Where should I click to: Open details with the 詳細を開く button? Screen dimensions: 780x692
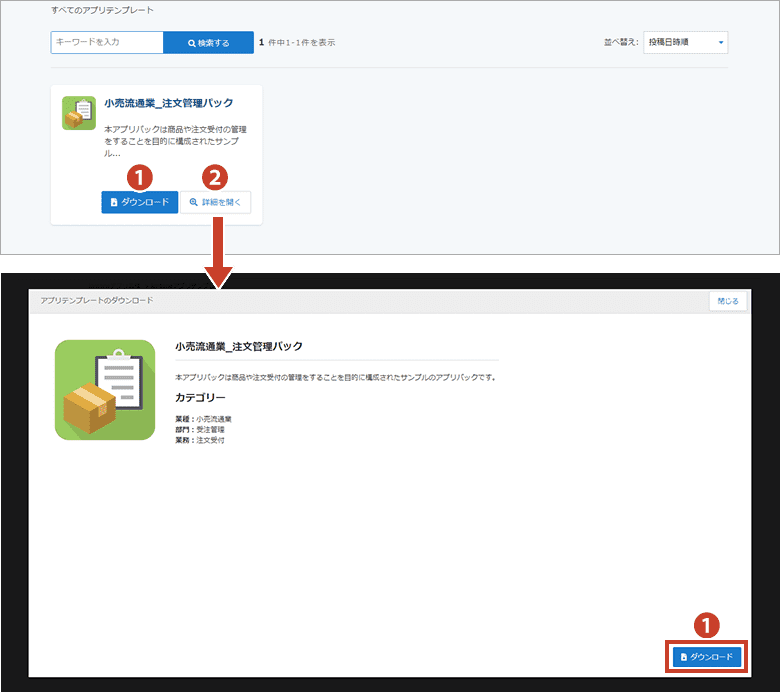click(215, 202)
